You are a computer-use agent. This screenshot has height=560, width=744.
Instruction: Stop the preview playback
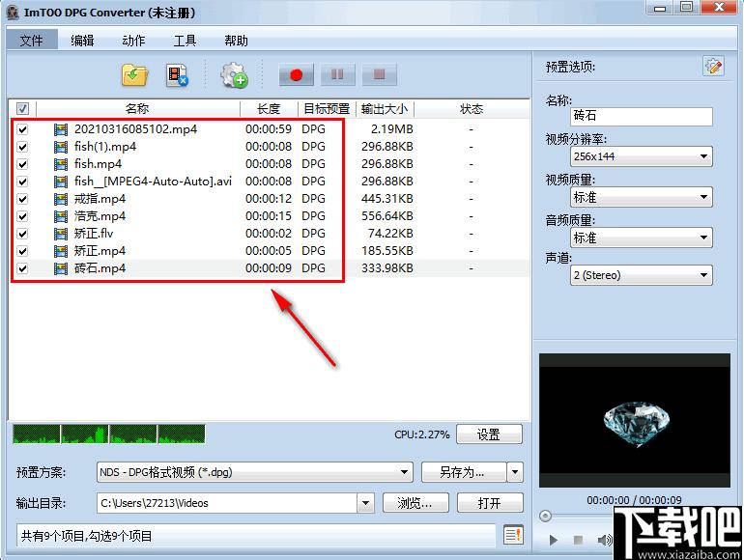pyautogui.click(x=578, y=540)
